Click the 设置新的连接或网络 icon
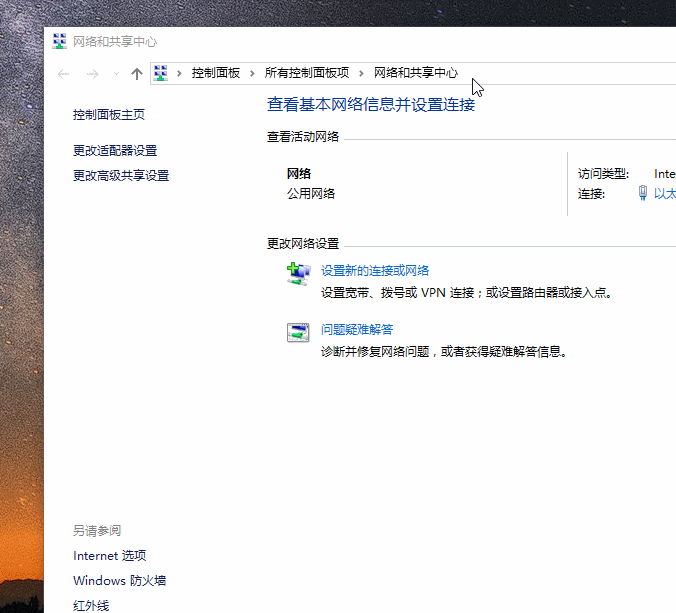Image resolution: width=676 pixels, height=613 pixels. pos(298,274)
